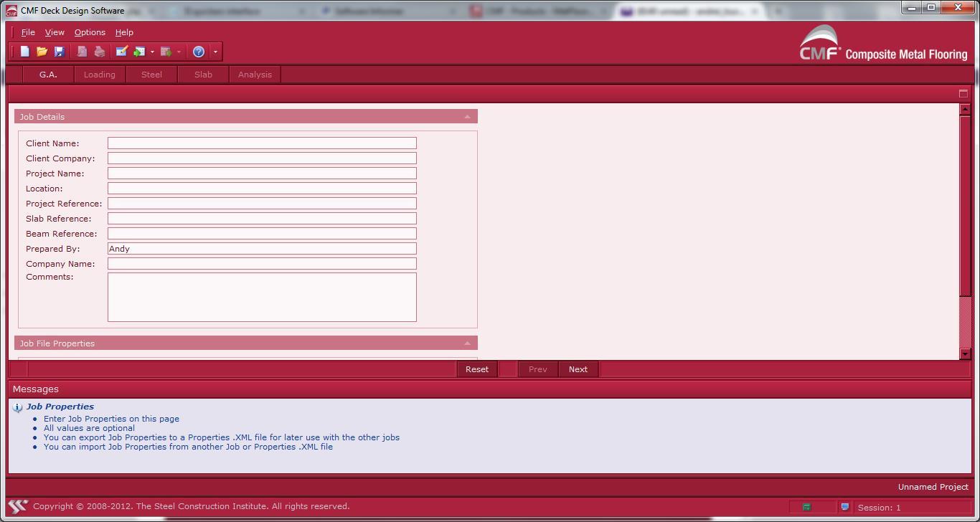
Task: Click the import properties green-arrow icon
Action: pos(139,52)
